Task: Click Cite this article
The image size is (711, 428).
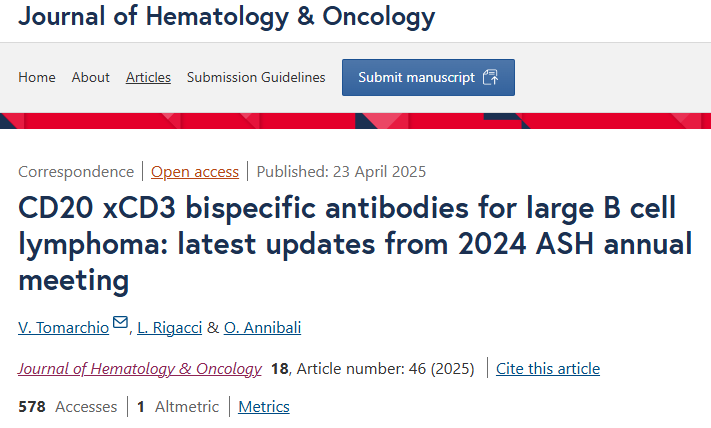Action: click(x=548, y=369)
